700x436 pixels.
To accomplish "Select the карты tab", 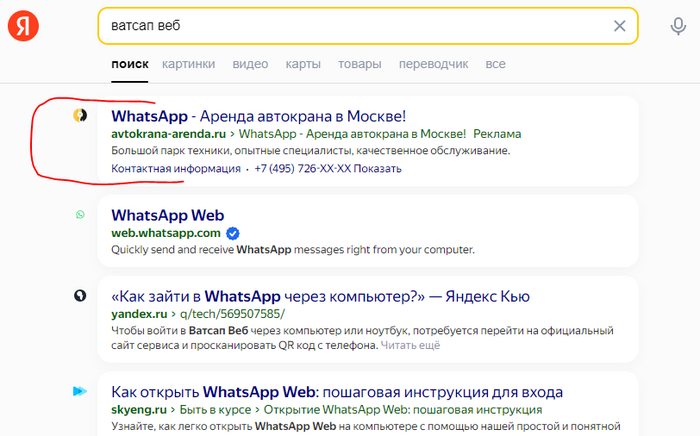I will tap(303, 64).
